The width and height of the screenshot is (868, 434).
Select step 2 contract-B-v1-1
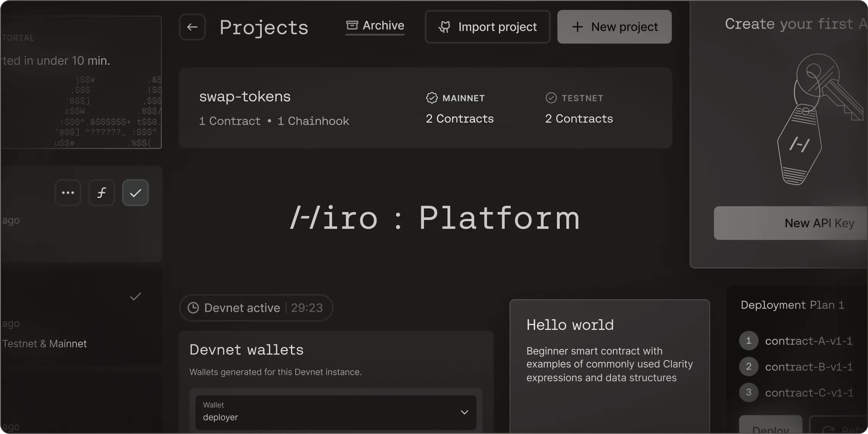(808, 367)
